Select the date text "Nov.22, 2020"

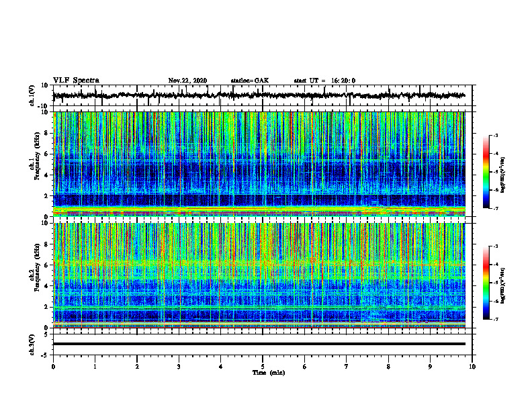point(187,81)
